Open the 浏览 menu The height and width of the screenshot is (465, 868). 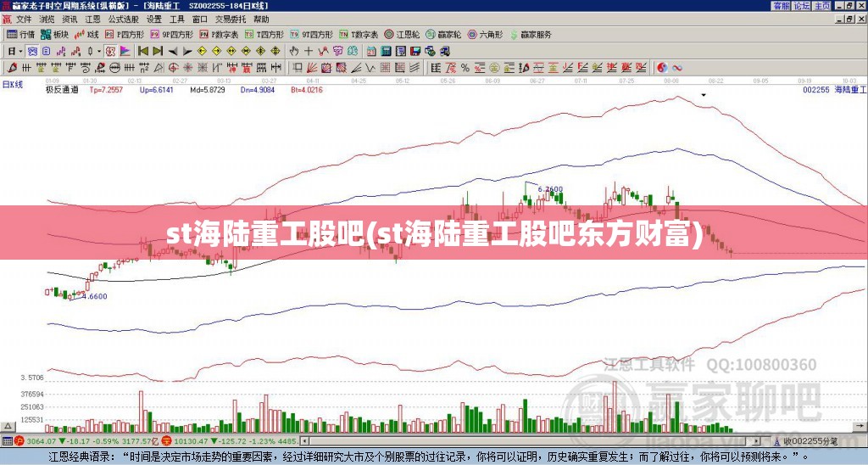click(47, 20)
